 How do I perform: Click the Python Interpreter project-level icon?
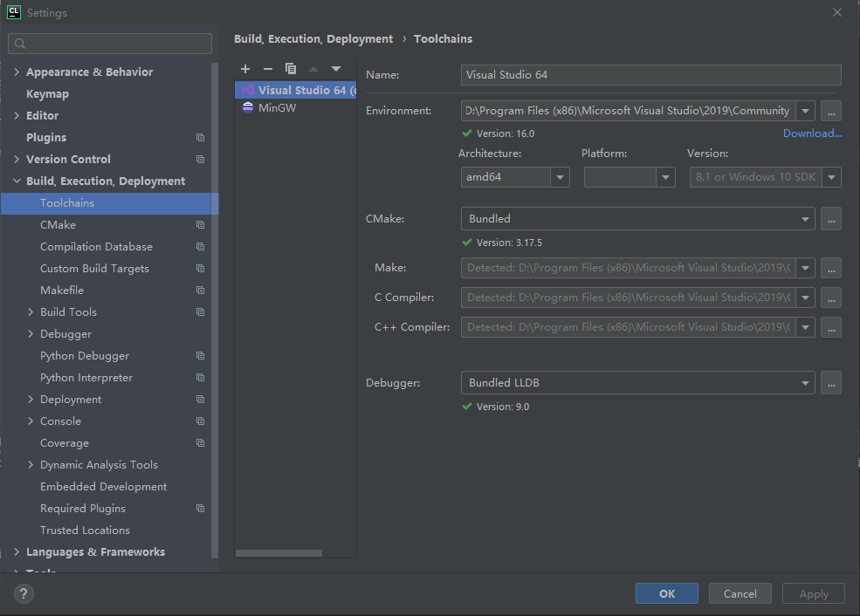coord(200,378)
